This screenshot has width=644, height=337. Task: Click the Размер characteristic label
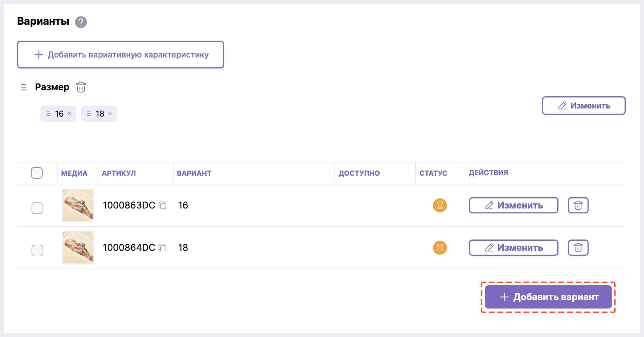[x=52, y=87]
